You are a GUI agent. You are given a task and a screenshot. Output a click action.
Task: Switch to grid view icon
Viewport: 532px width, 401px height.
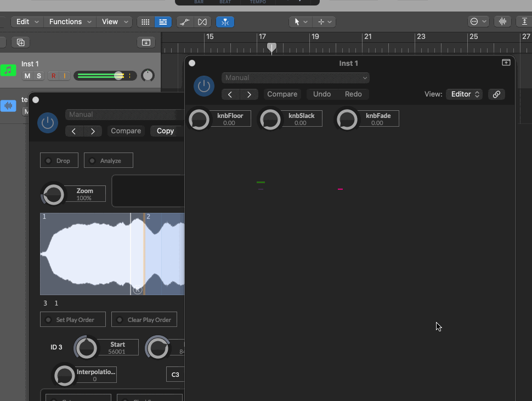[145, 22]
